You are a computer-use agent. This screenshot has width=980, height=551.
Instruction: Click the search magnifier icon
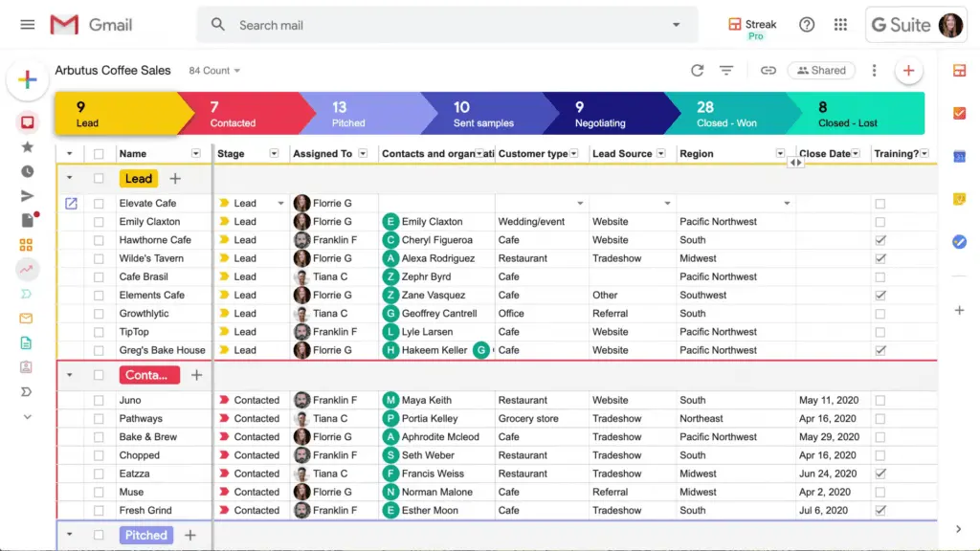click(x=217, y=25)
